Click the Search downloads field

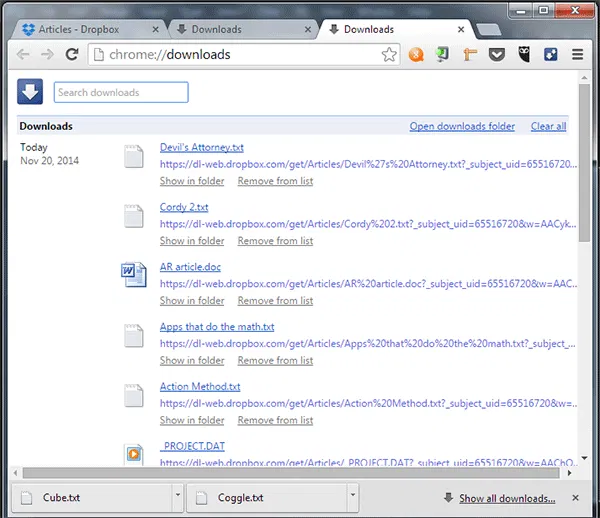point(121,93)
